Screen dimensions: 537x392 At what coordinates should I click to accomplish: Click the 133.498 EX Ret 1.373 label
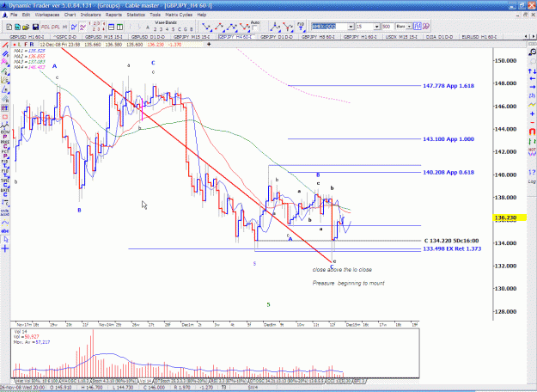pos(452,248)
